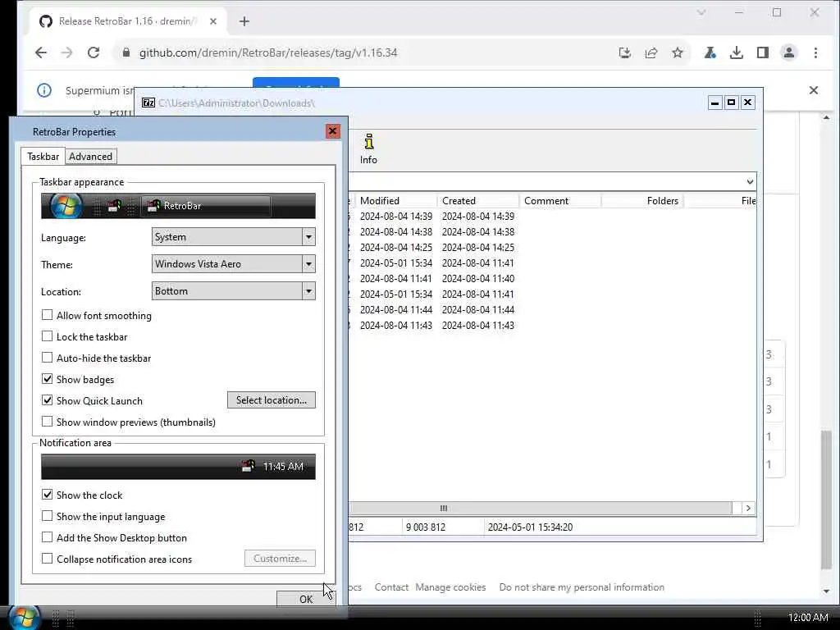Click the 7-Zip horizontal scrollbar thumb
Screen dimensions: 840x630
(540, 508)
